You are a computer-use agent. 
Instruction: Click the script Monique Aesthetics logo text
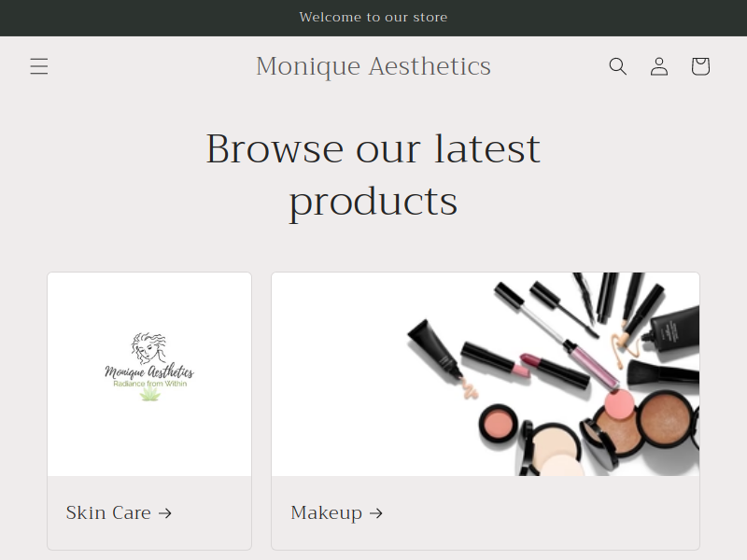[x=149, y=371]
